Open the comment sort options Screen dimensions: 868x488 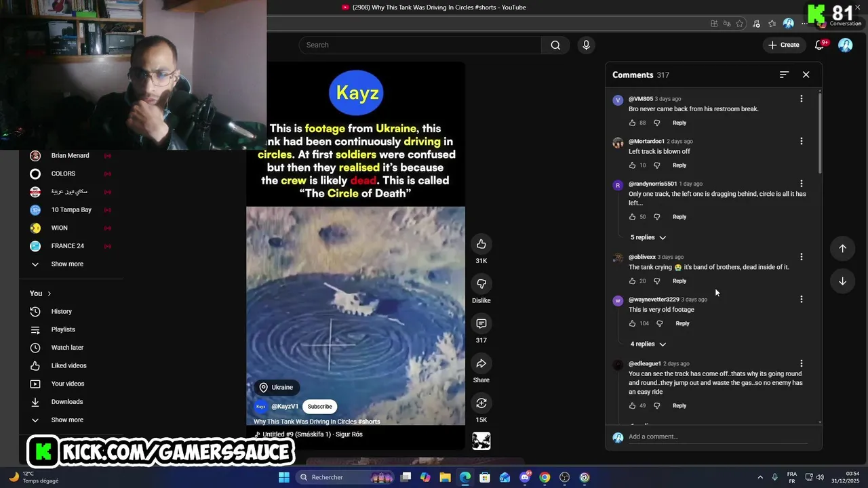tap(784, 75)
